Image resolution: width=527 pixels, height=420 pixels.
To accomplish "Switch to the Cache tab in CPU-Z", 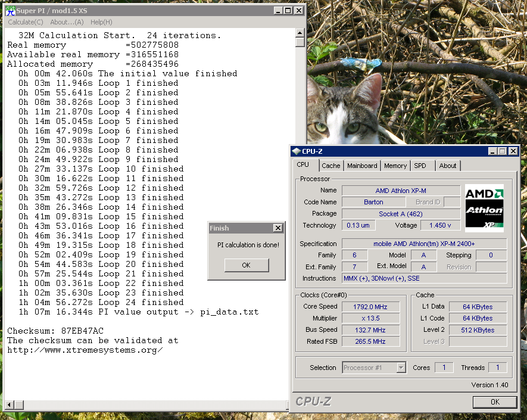I will tap(330, 166).
